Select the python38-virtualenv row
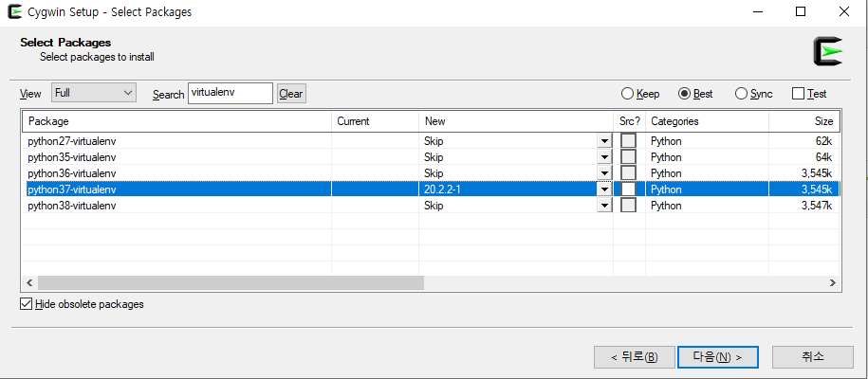 pyautogui.click(x=432, y=206)
